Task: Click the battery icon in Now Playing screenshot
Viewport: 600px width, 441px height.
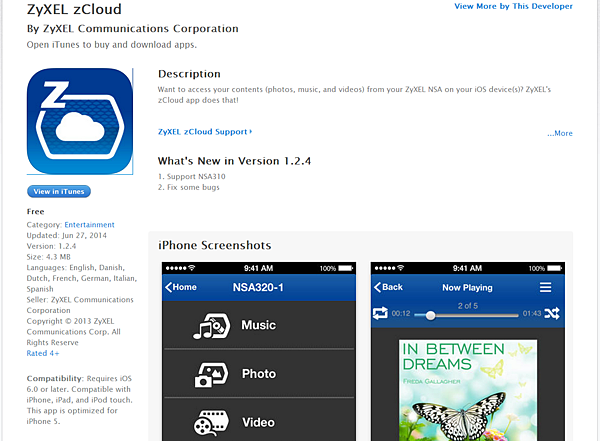Action: point(554,268)
